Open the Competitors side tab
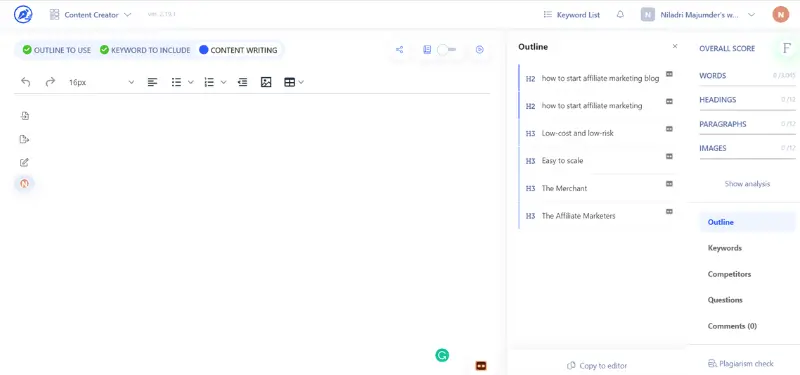 (x=729, y=274)
